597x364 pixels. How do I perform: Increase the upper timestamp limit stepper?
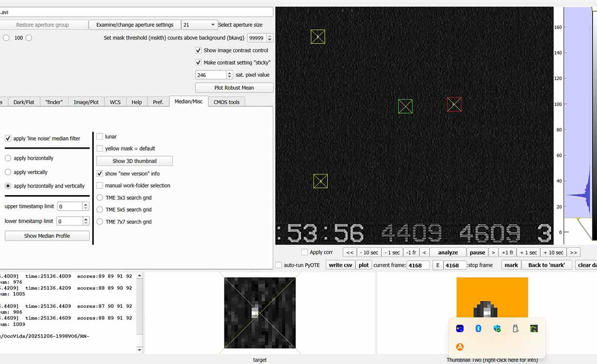(86, 204)
